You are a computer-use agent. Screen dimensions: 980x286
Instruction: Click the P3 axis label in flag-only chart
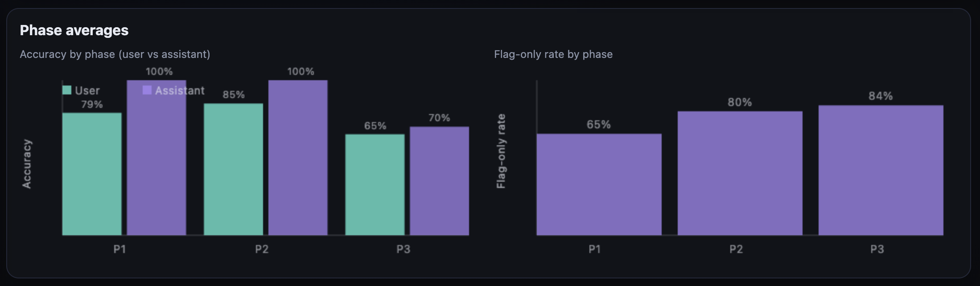(877, 249)
